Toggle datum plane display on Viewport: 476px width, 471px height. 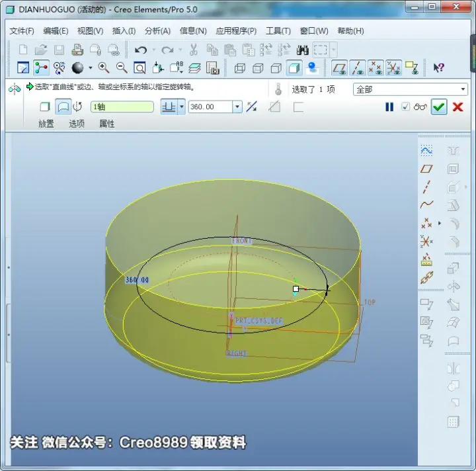339,67
